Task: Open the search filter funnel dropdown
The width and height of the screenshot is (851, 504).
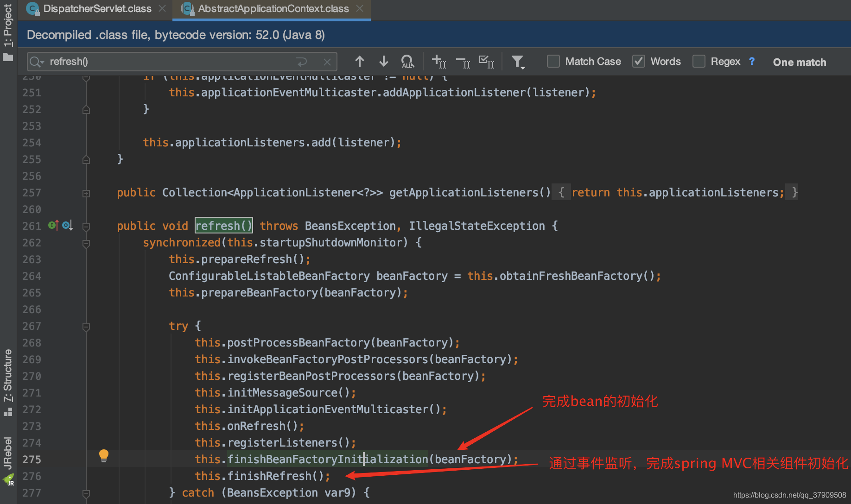Action: [x=518, y=62]
